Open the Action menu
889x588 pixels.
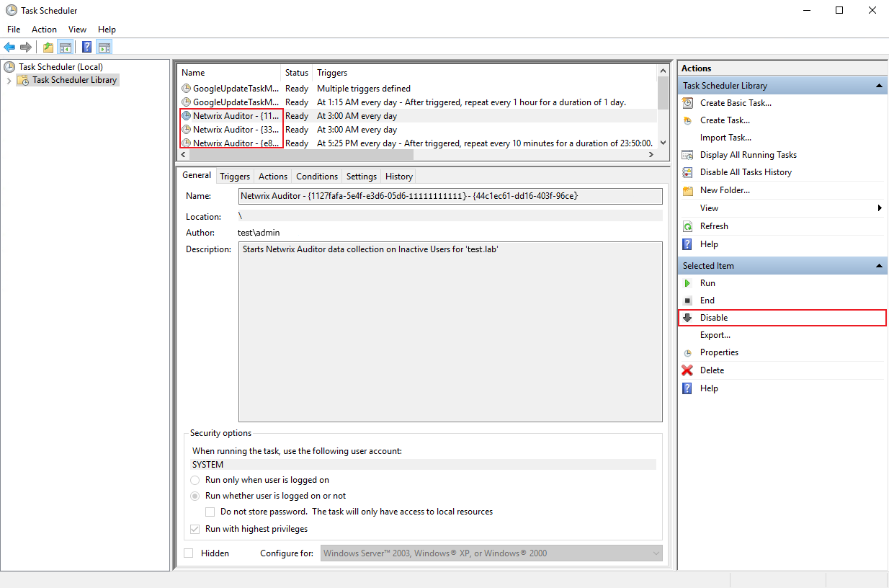pyautogui.click(x=44, y=30)
